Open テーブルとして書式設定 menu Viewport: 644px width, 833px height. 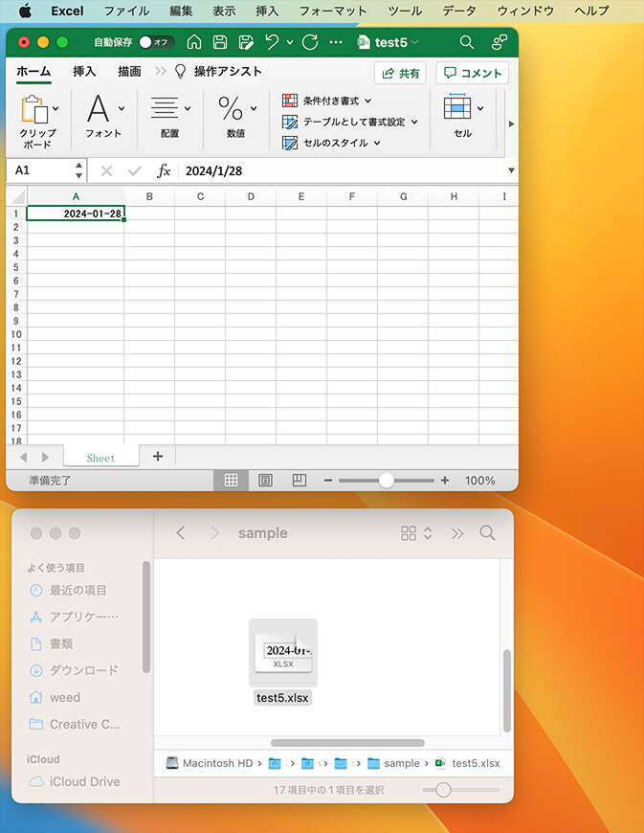350,122
